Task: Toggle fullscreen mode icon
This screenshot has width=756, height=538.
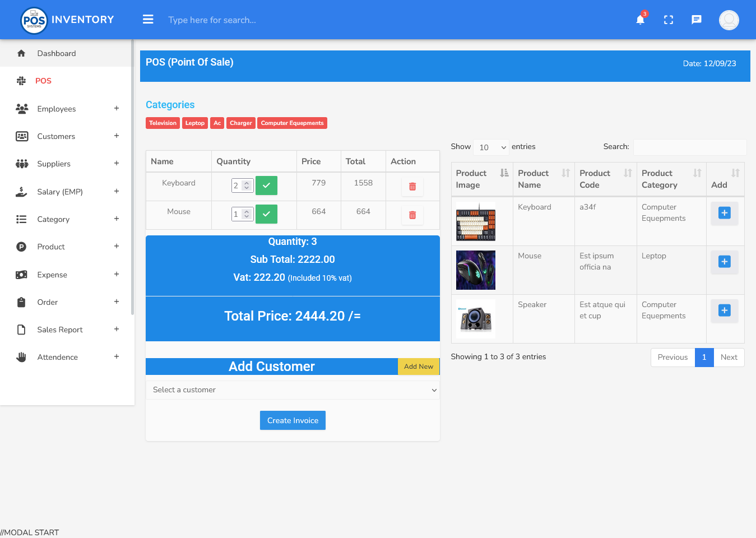Action: [x=668, y=20]
